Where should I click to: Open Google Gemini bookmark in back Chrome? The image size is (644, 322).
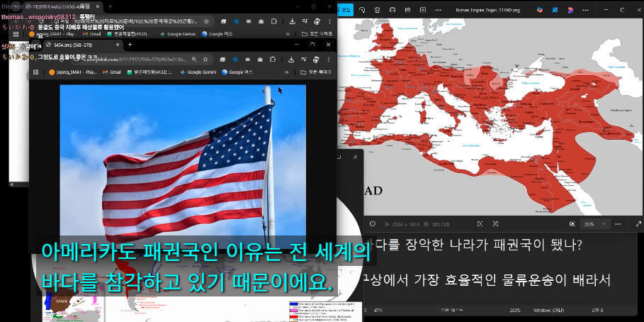tap(178, 34)
